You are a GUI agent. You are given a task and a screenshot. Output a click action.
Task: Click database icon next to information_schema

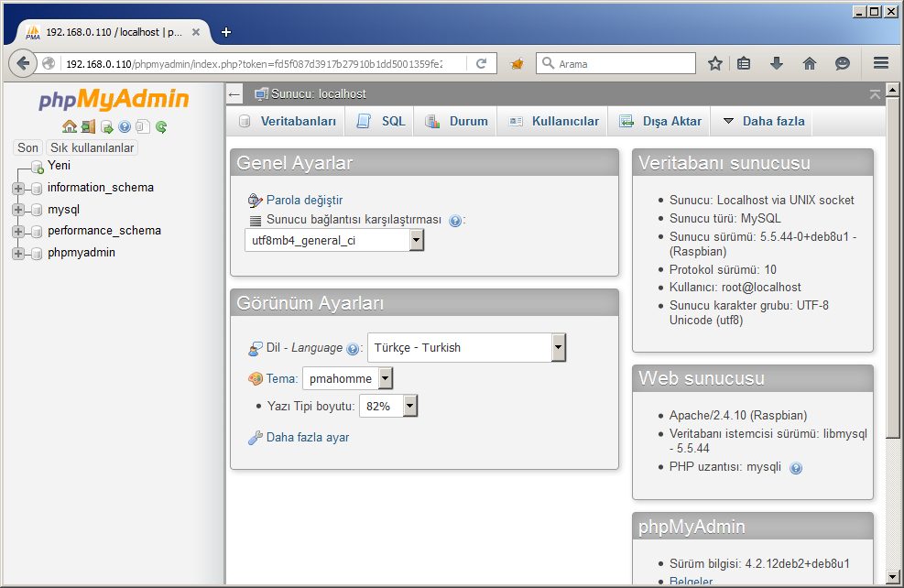(37, 189)
